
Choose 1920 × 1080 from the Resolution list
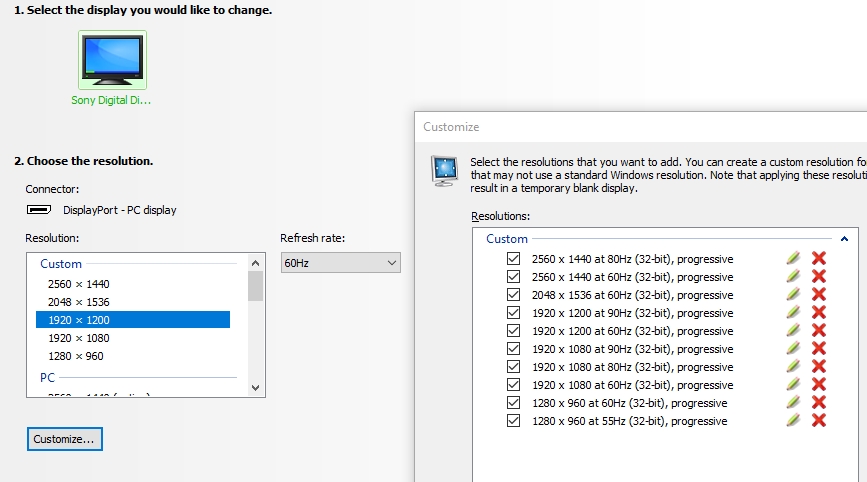[x=79, y=338]
